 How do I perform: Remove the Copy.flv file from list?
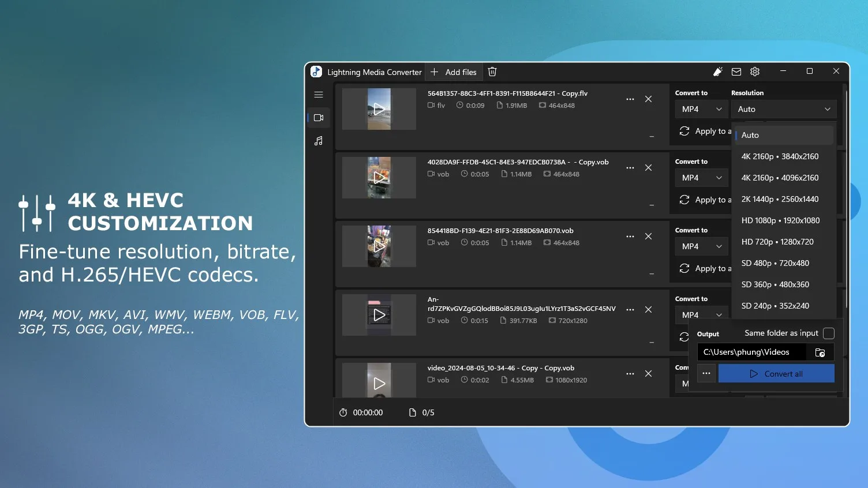[649, 99]
